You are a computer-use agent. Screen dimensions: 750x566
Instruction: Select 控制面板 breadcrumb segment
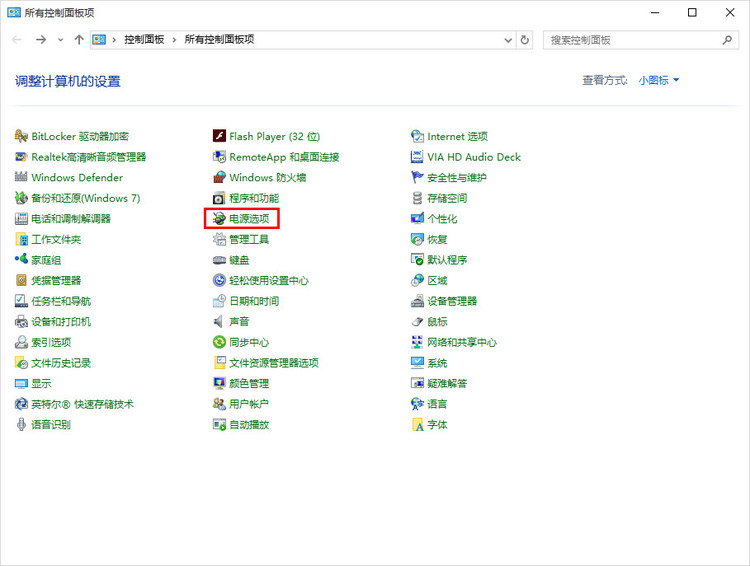point(144,40)
